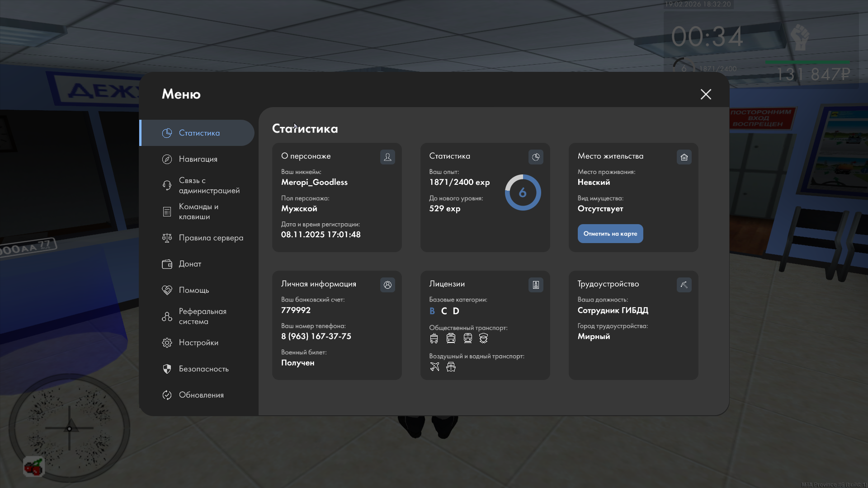This screenshot has width=868, height=488.
Task: Click the first public transport bus icon
Action: pos(434,338)
